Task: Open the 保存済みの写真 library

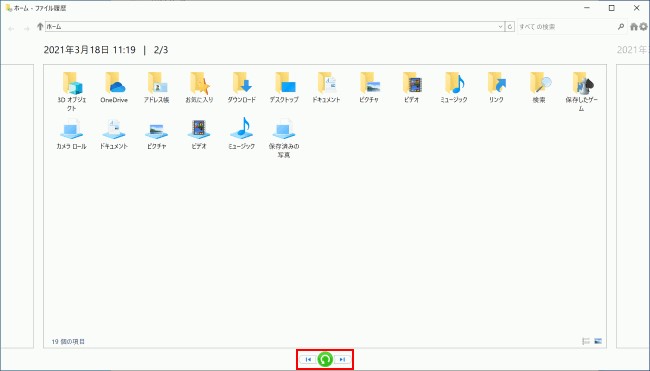Action: click(284, 138)
